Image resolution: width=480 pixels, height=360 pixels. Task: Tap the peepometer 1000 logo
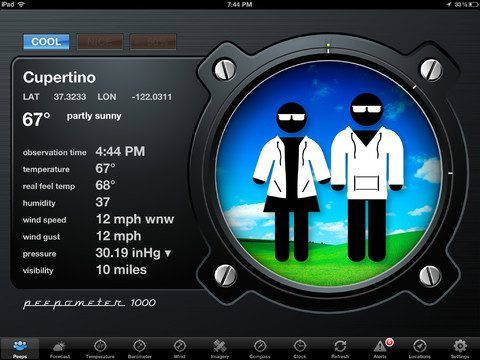pos(89,303)
